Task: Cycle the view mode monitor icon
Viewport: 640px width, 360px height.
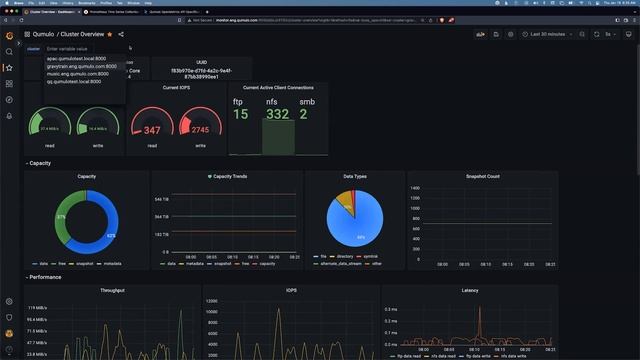Action: pyautogui.click(x=629, y=34)
